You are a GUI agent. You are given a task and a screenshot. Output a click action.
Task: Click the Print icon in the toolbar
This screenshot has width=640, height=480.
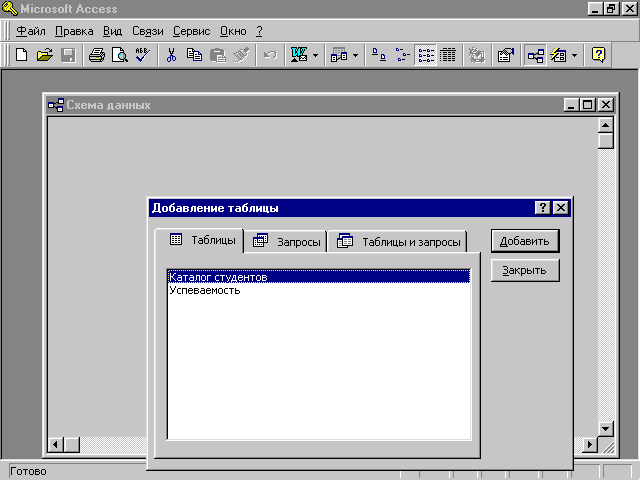[x=97, y=55]
